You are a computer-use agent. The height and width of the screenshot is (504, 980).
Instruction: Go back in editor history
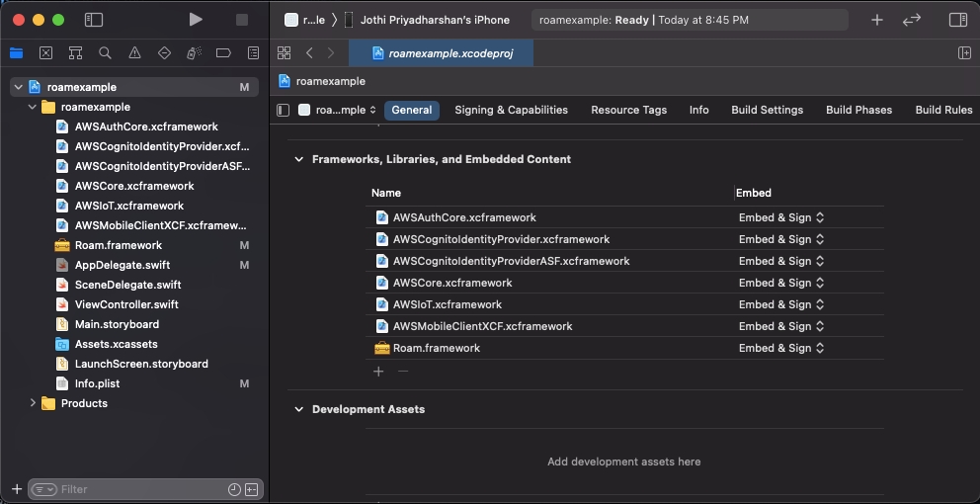(x=309, y=53)
